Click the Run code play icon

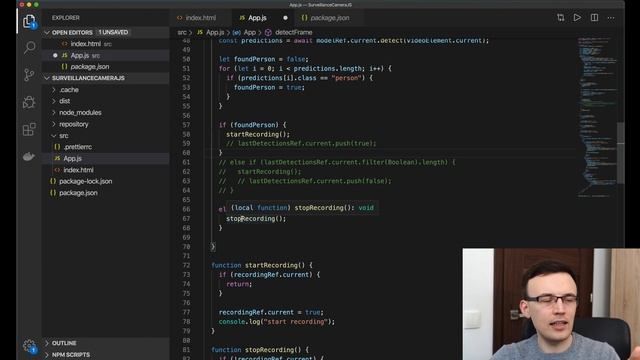pyautogui.click(x=577, y=18)
